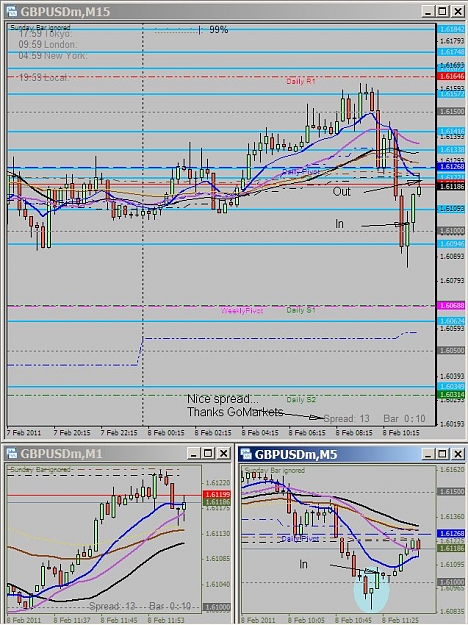The width and height of the screenshot is (468, 625).
Task: Select the Daily S1 label on M15 chart
Action: pos(301,310)
